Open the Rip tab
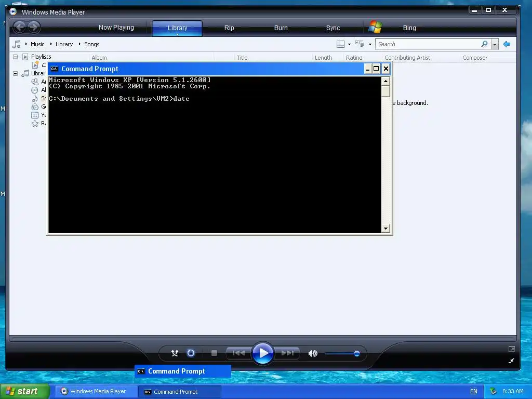The height and width of the screenshot is (399, 532). click(229, 28)
